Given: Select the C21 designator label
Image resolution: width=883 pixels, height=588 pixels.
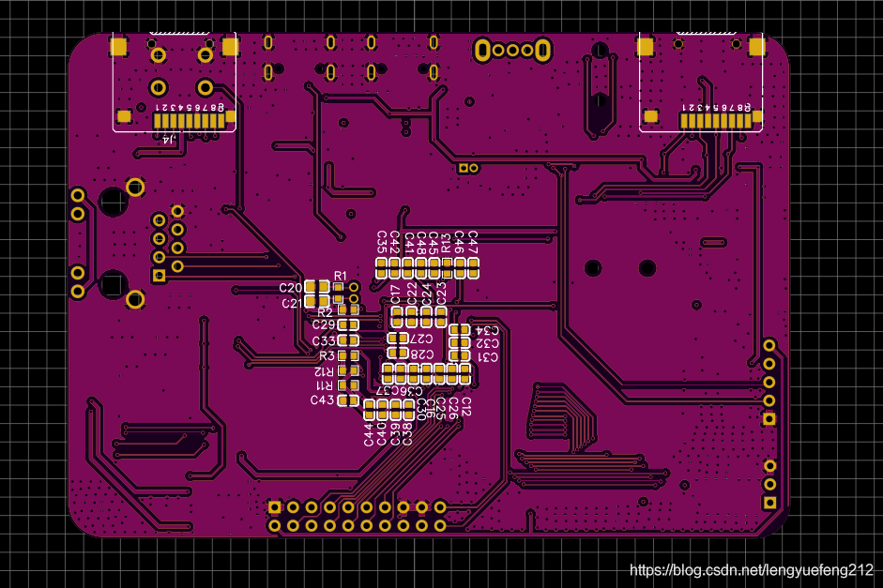Looking at the screenshot, I should coord(292,303).
